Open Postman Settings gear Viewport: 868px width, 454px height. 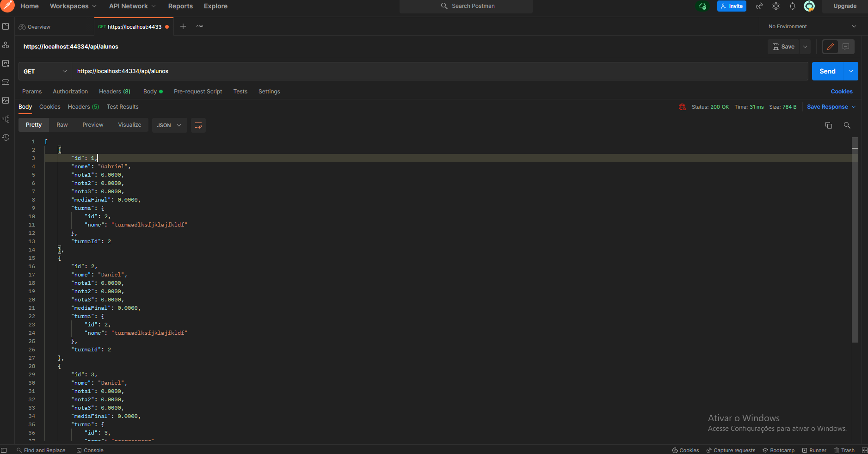pos(776,6)
